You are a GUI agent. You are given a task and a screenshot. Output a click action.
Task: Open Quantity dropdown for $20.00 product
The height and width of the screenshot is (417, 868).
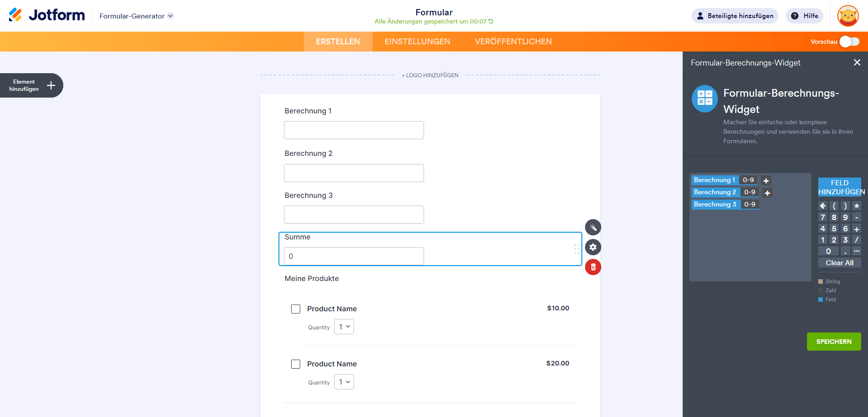[344, 382]
